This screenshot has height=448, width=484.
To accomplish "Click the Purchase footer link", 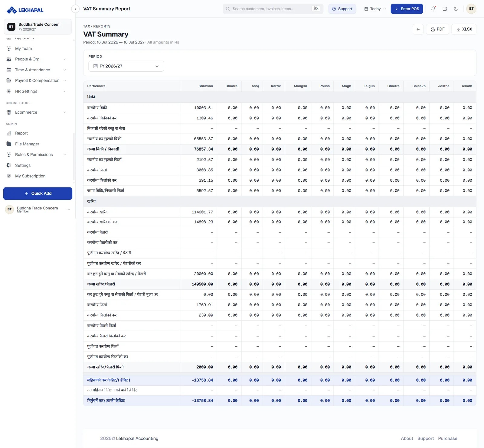I will point(448,439).
